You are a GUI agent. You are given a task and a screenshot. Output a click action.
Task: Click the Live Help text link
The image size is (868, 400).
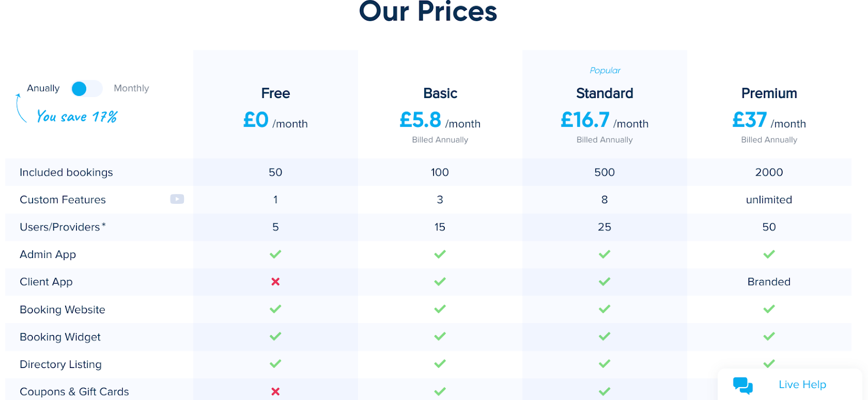coord(802,384)
